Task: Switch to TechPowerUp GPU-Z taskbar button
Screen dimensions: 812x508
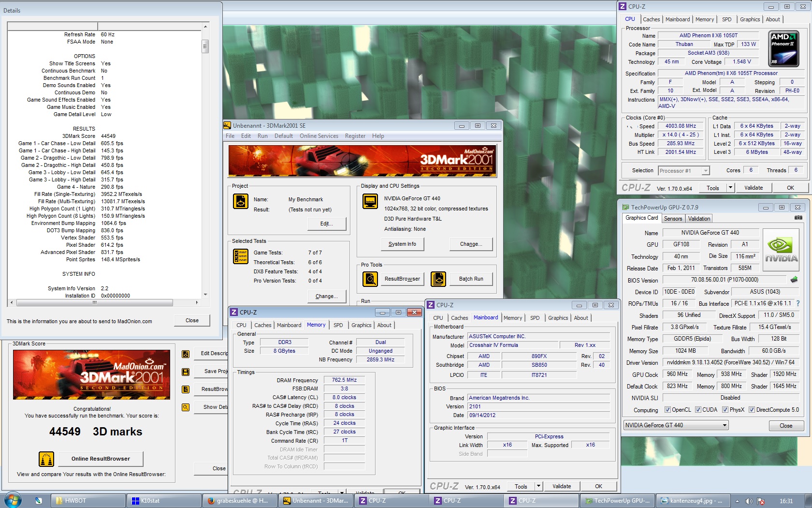Action: tap(618, 501)
